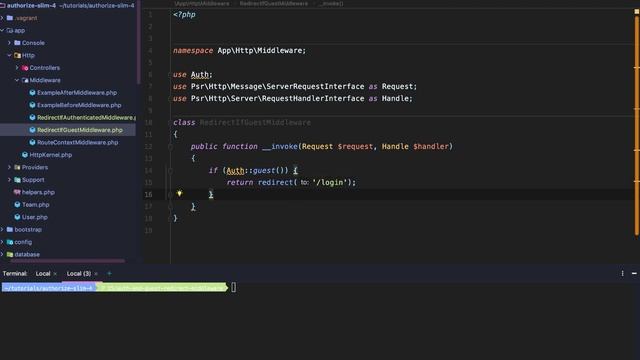Hide the terminal panel with minimize icon

point(634,273)
